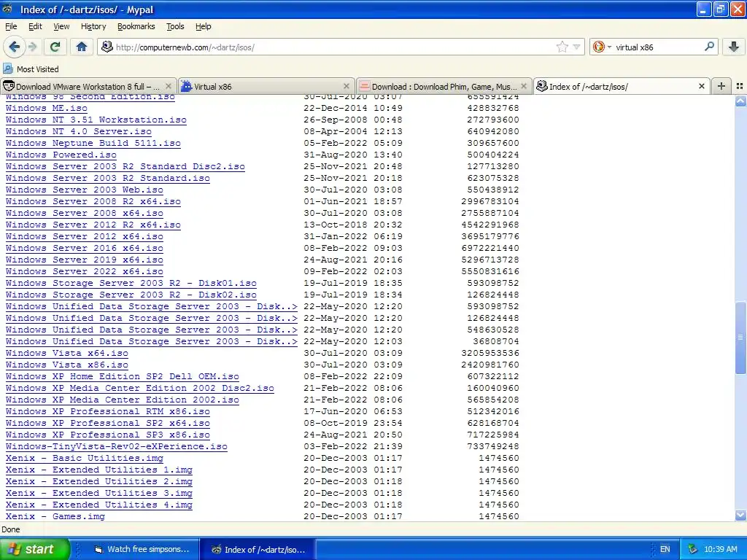Open the URL history dropdown arrow
Screen dimensions: 747x560
point(576,47)
